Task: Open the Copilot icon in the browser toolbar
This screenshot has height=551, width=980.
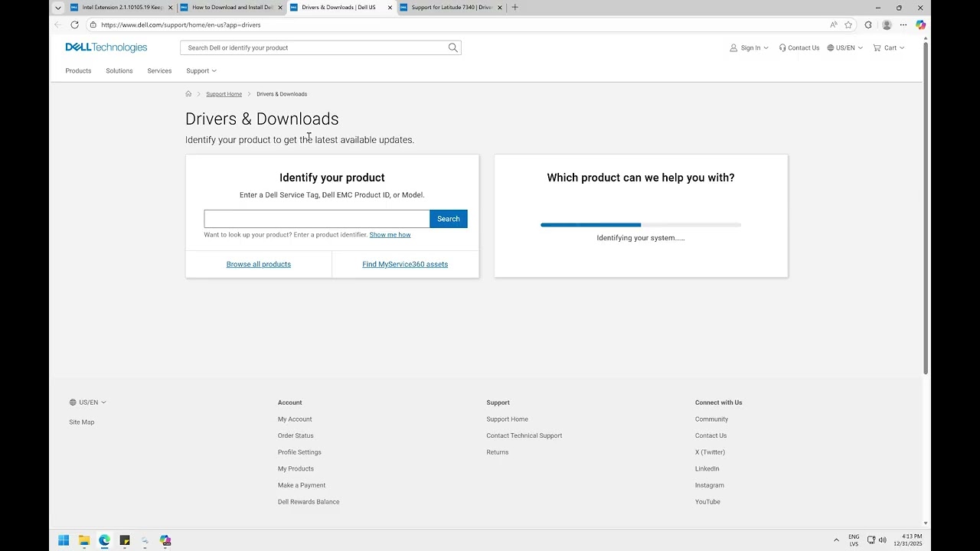Action: pyautogui.click(x=920, y=24)
